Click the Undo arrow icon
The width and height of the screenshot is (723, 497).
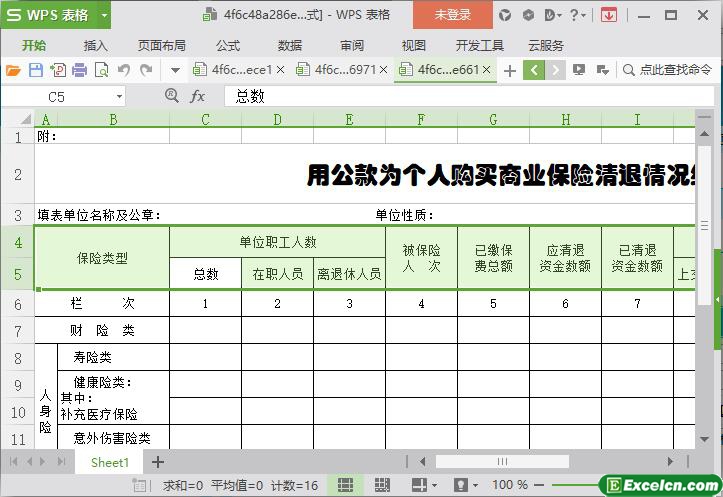pos(124,70)
